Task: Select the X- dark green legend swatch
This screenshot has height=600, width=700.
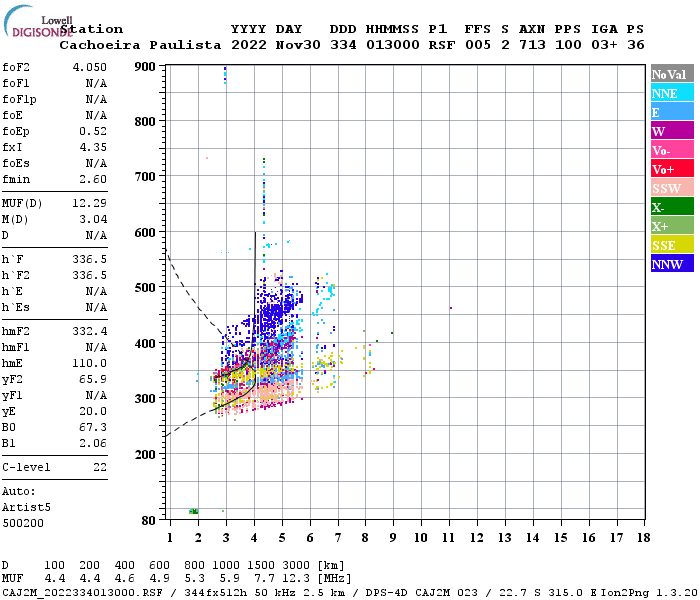Action: coord(672,207)
